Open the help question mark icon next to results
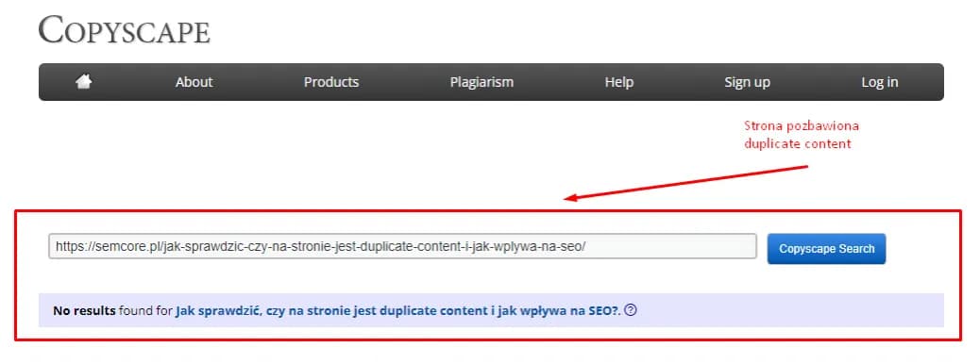This screenshot has height=364, width=980. pyautogui.click(x=631, y=309)
